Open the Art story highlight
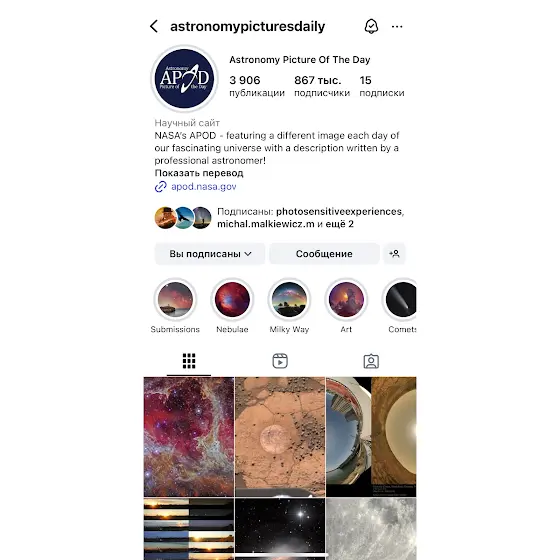The image size is (560, 560). tap(346, 299)
